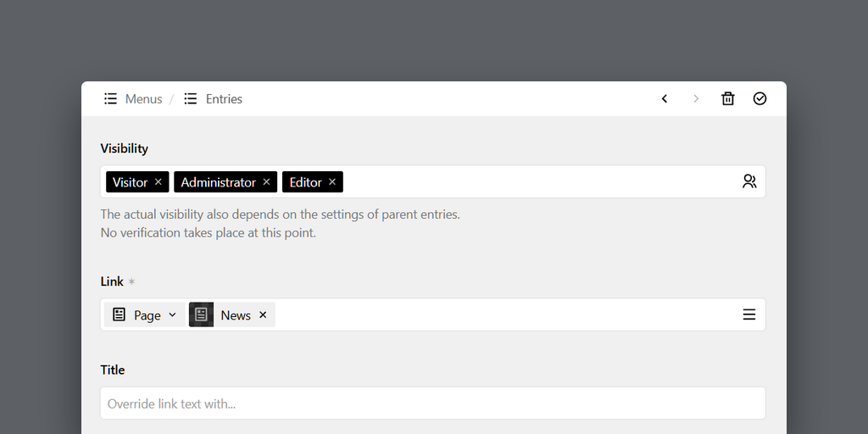Navigate to Entries breadcrumb
868x434 pixels.
224,98
